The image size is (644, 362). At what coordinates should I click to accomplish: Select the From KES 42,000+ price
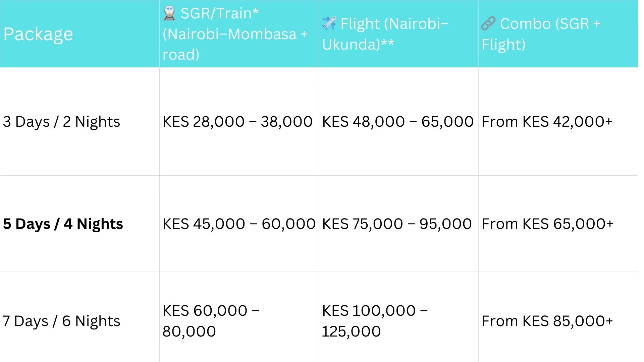(x=547, y=121)
